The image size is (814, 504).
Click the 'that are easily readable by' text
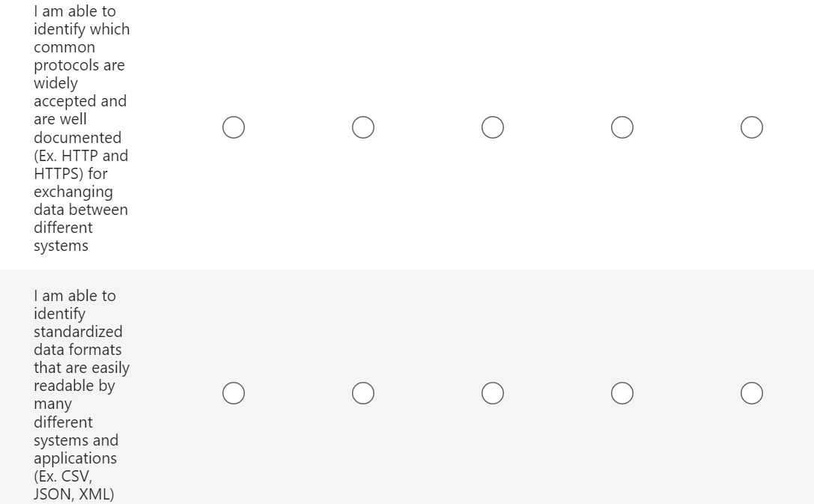81,368
